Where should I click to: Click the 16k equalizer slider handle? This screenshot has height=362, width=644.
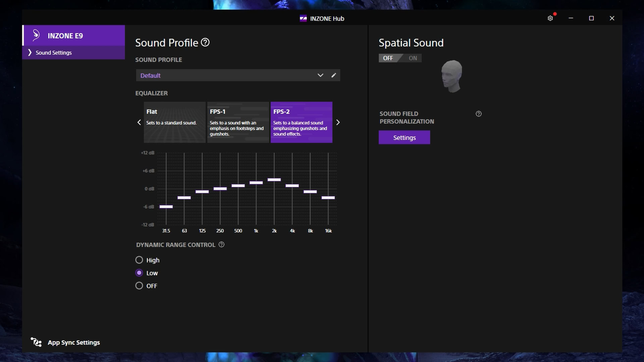tap(328, 198)
